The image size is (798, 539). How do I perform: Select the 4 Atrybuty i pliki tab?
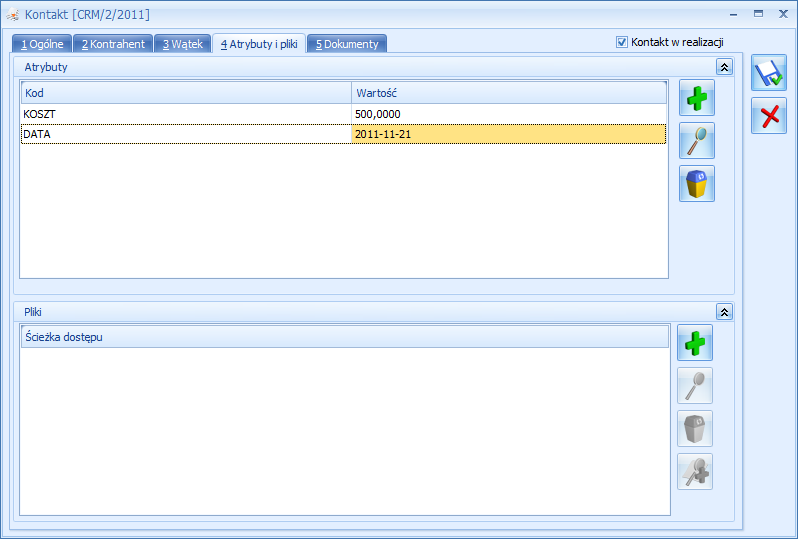[259, 44]
